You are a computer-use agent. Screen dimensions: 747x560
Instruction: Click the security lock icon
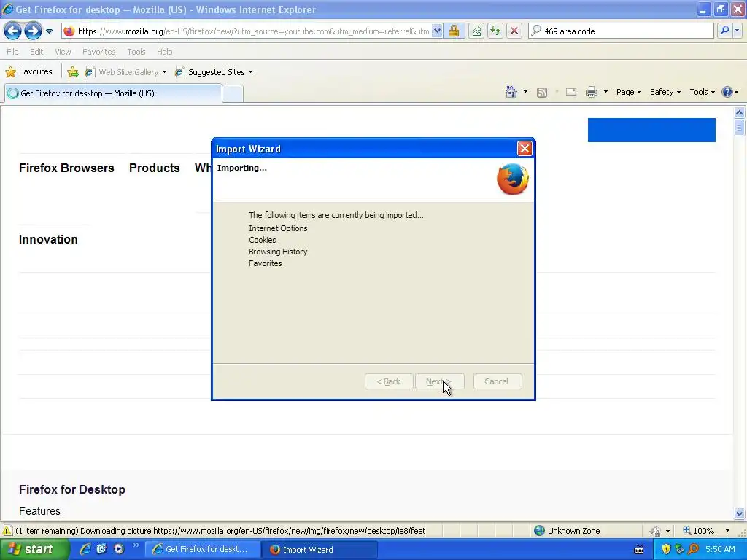(454, 31)
